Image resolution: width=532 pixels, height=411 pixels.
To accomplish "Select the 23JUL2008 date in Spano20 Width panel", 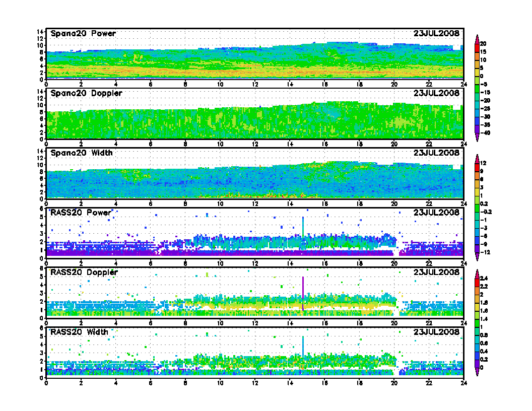I will (x=436, y=153).
